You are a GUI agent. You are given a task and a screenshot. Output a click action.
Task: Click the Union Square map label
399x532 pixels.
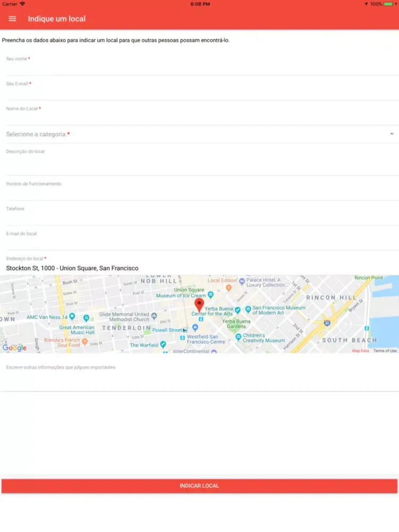(x=189, y=290)
